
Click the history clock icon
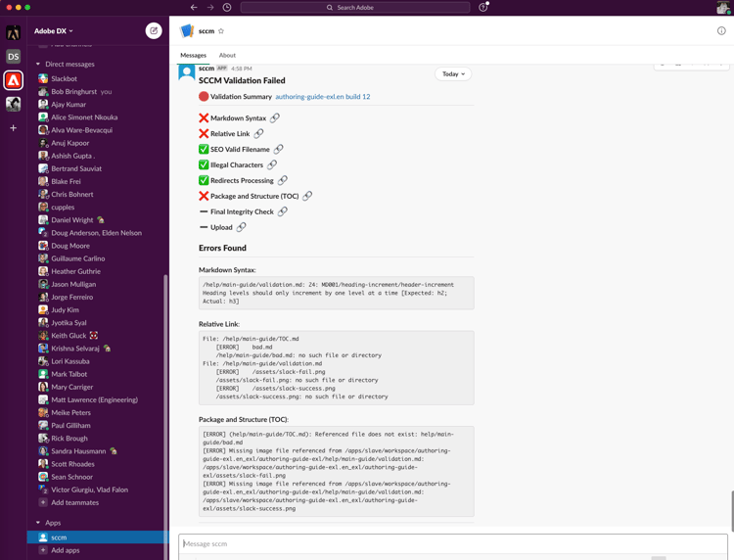click(227, 8)
